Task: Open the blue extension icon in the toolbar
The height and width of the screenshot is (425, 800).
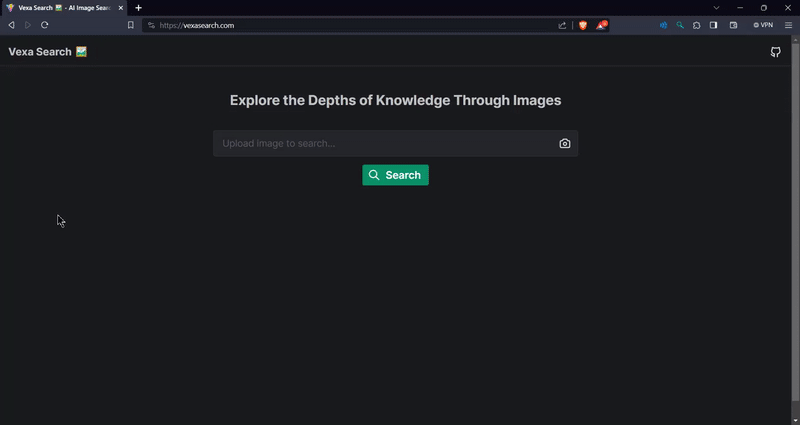Action: (663, 25)
